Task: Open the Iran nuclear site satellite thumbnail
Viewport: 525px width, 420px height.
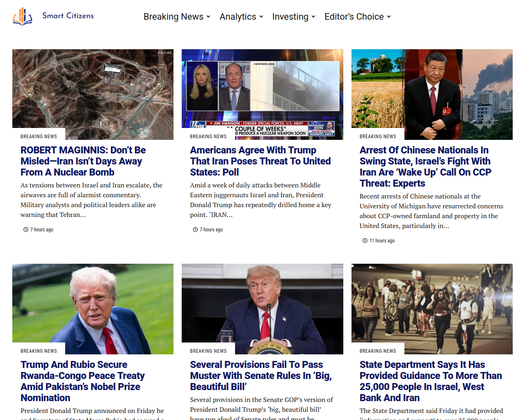Action: tap(93, 94)
